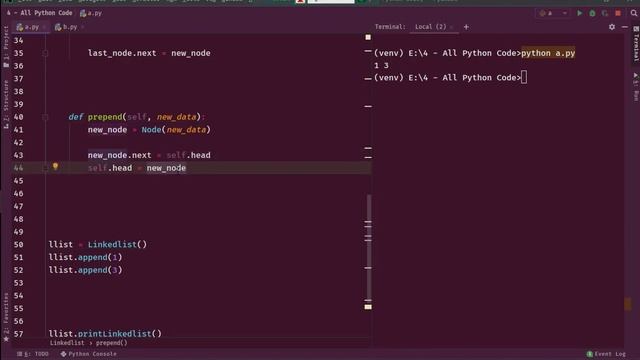Select the Local (2) terminal tab
The width and height of the screenshot is (640, 360).
tap(430, 27)
